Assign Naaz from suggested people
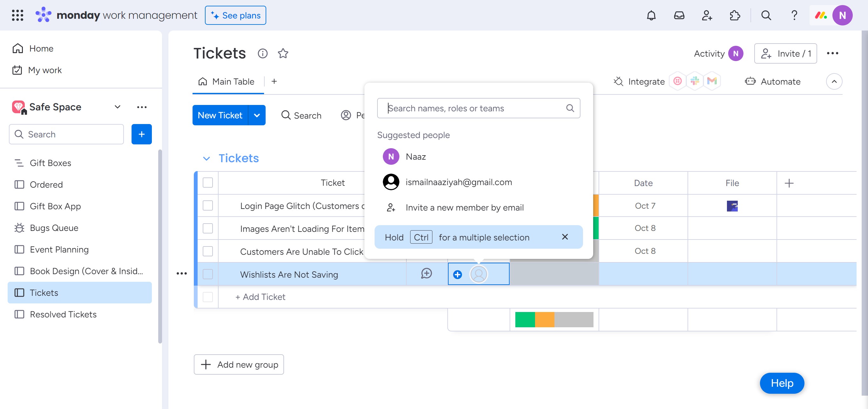Viewport: 868px width, 409px height. click(x=416, y=156)
